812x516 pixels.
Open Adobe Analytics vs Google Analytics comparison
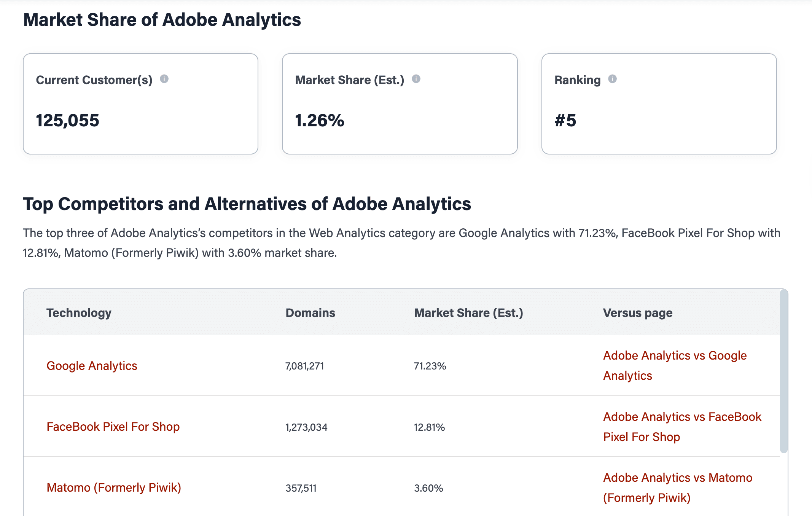click(x=675, y=365)
